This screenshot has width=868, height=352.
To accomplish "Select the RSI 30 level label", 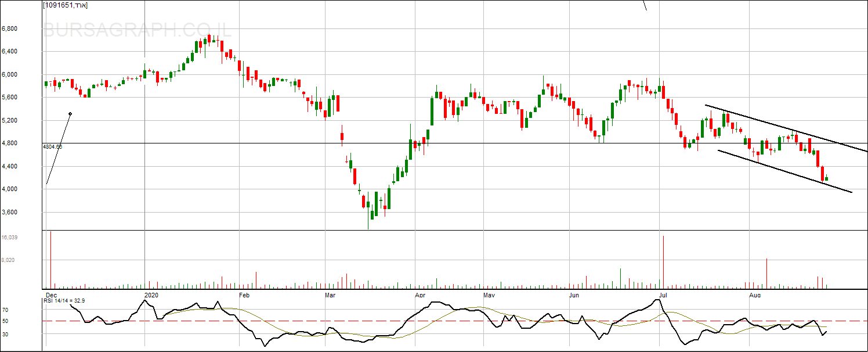I will click(x=5, y=334).
